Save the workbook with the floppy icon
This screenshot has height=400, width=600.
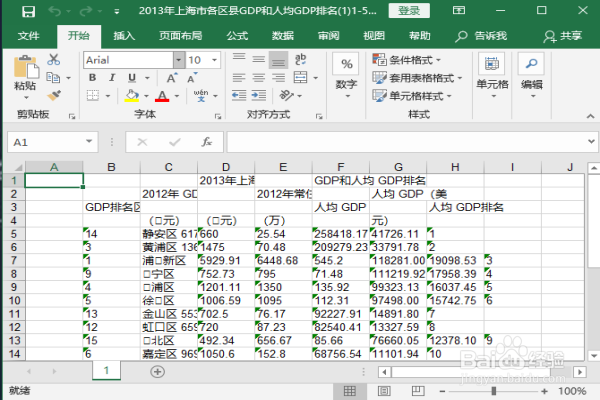click(x=28, y=11)
